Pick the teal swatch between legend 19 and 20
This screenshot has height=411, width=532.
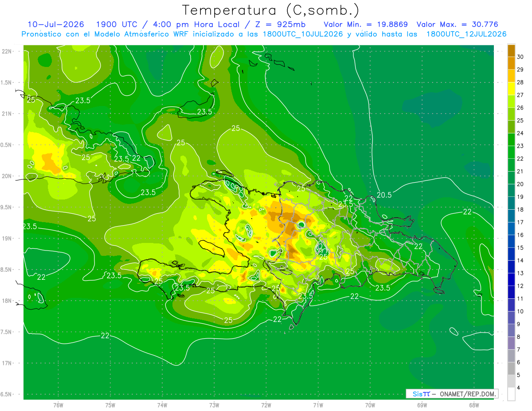[x=511, y=190]
